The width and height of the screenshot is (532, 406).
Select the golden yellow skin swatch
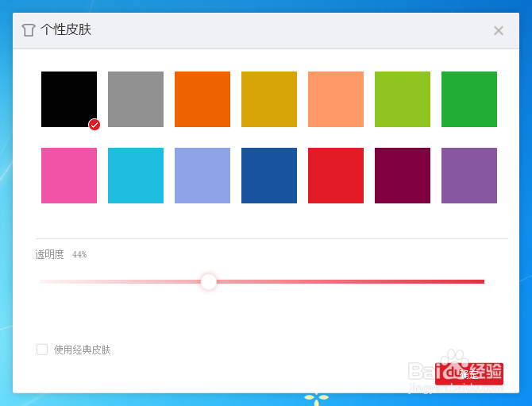click(x=269, y=99)
